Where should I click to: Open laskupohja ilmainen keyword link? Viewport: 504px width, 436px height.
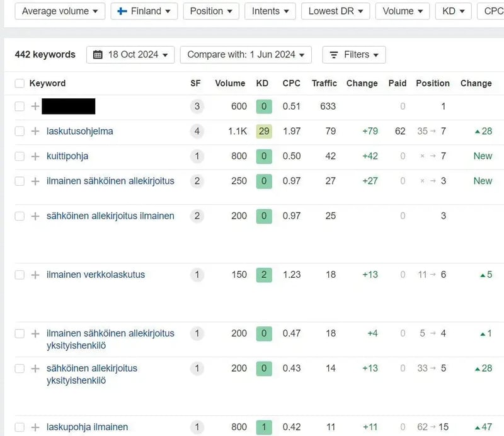pos(87,427)
